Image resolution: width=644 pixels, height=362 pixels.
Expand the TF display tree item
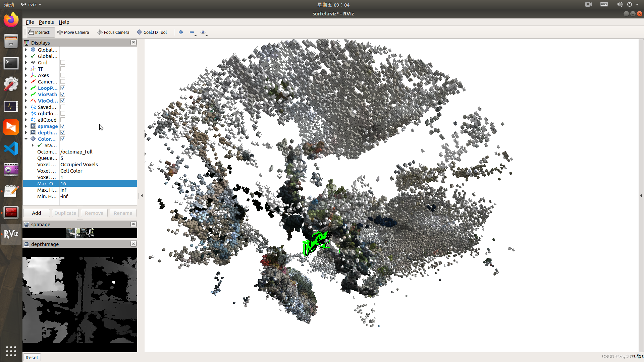pyautogui.click(x=26, y=69)
